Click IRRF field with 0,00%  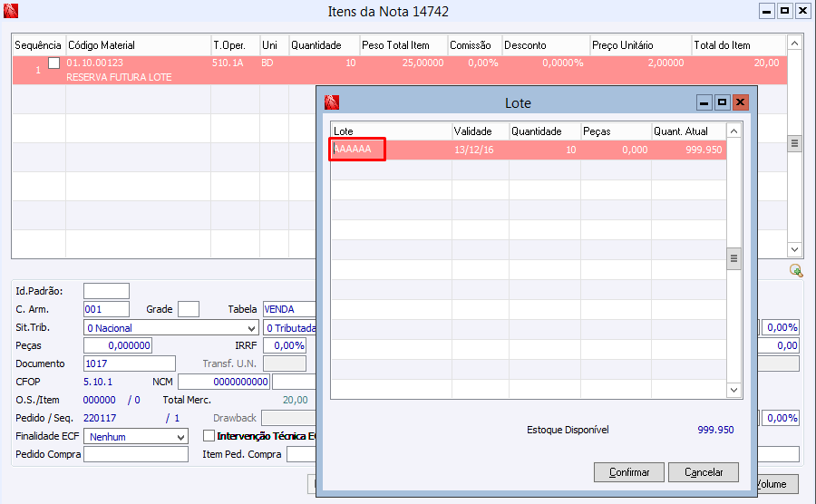[x=285, y=345]
